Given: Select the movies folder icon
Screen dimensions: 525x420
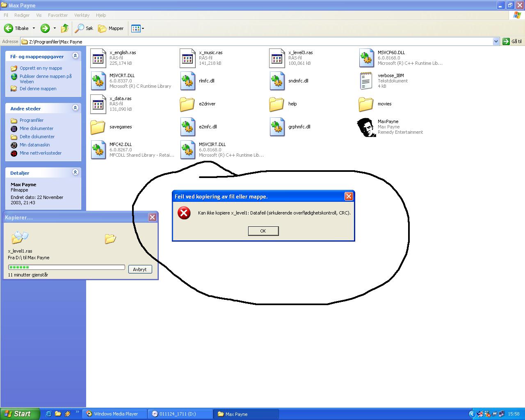Looking at the screenshot, I should pyautogui.click(x=366, y=104).
